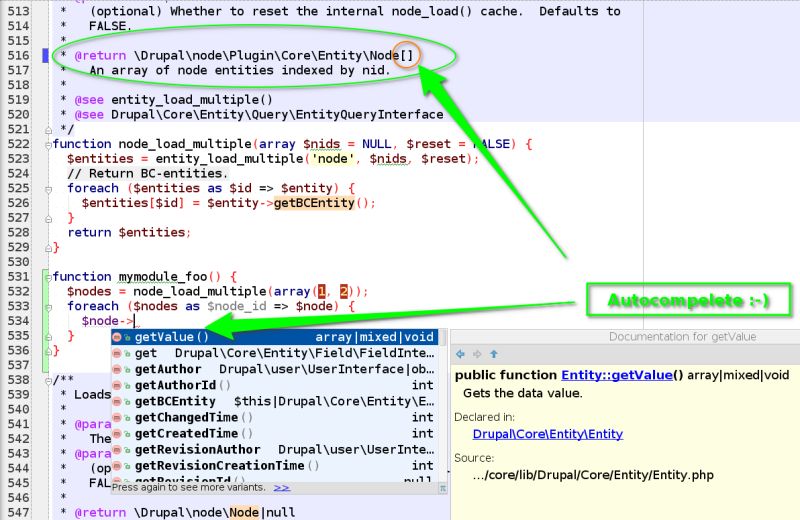
Task: Go forward in the documentation popup
Action: [x=477, y=354]
